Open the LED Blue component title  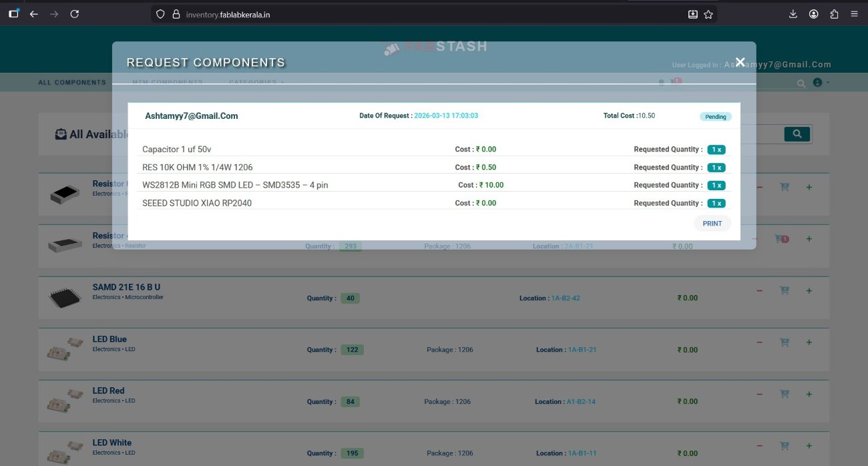point(110,339)
